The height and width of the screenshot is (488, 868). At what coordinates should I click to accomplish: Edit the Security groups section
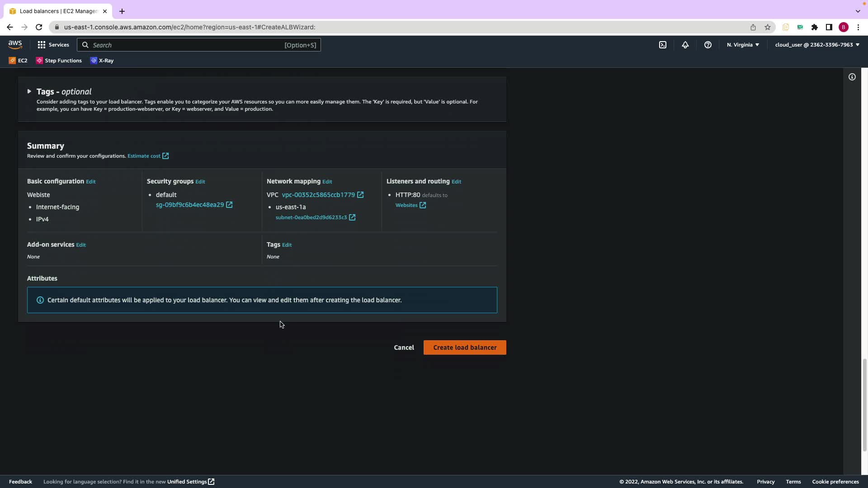tap(200, 182)
